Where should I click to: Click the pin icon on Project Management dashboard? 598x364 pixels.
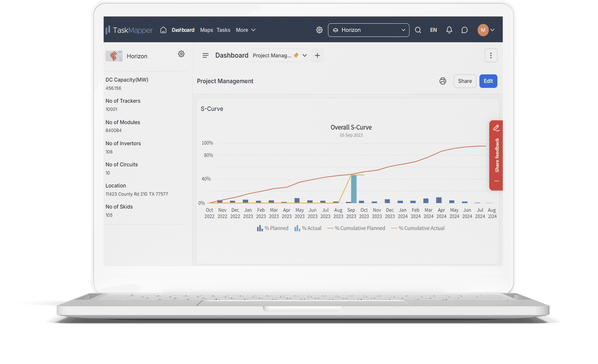[x=296, y=55]
